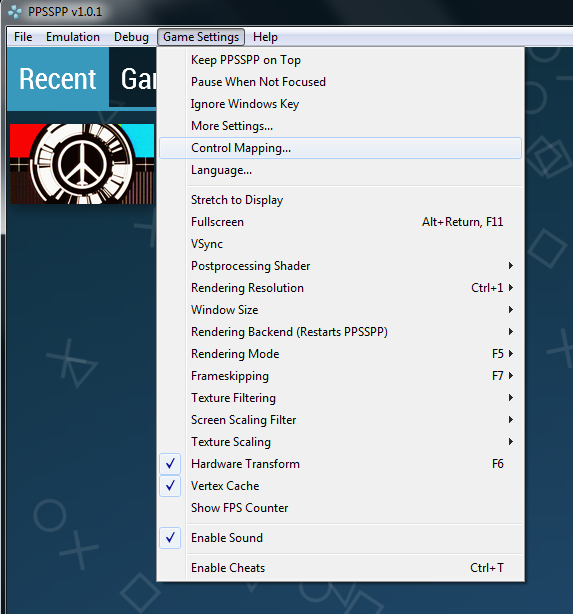
Task: Expand Rendering Backend (Restarts PPSSPP) submenu
Action: 340,332
